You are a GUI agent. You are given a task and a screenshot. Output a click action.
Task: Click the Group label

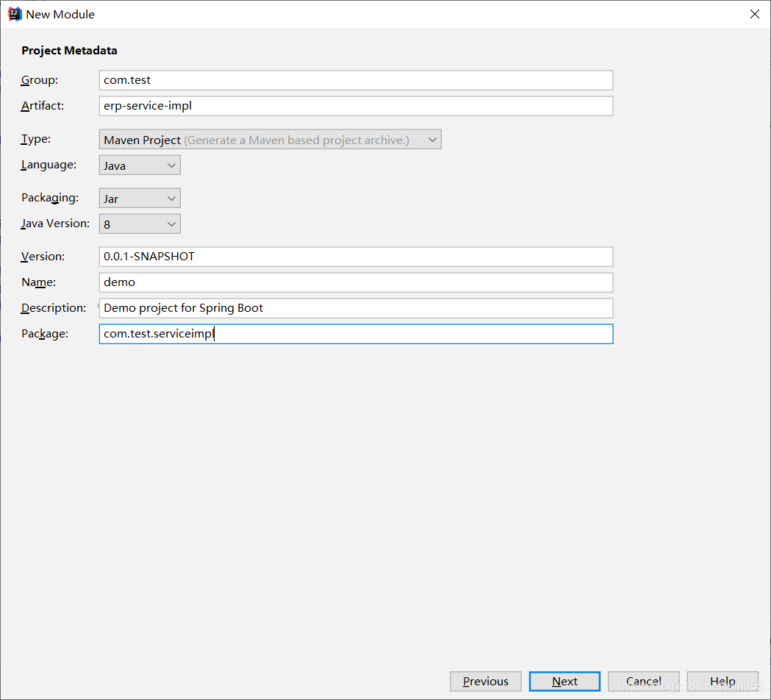tap(40, 80)
